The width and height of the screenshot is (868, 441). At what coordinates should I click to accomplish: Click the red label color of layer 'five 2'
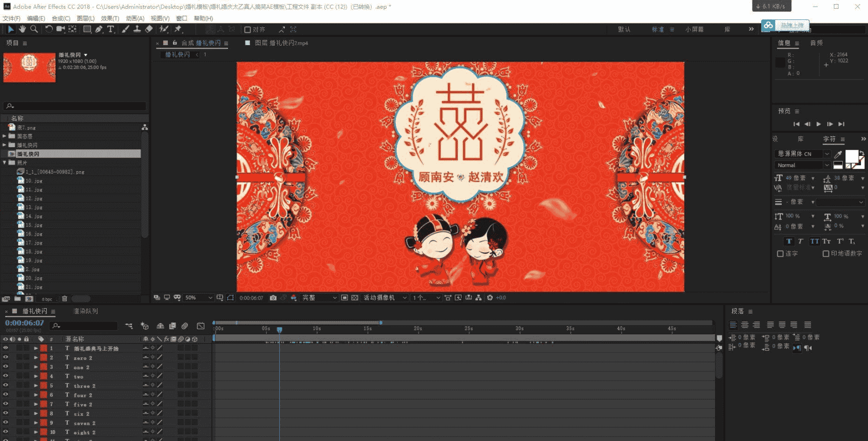pos(44,404)
